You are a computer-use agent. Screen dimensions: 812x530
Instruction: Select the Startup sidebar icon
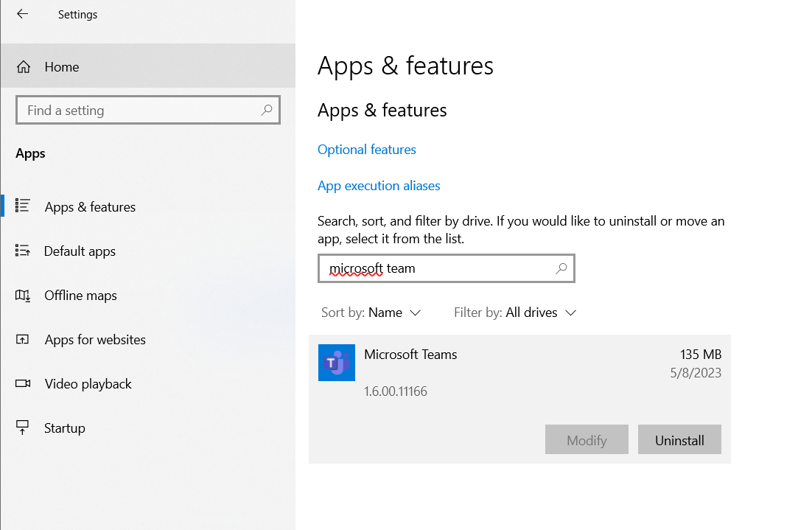(x=22, y=428)
